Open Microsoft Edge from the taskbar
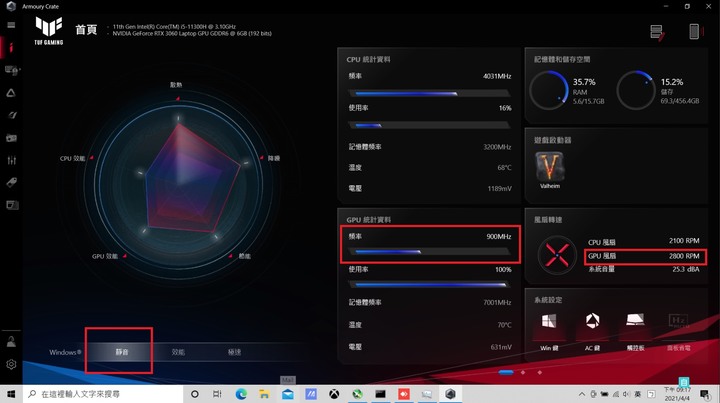This screenshot has height=403, width=720. (241, 394)
